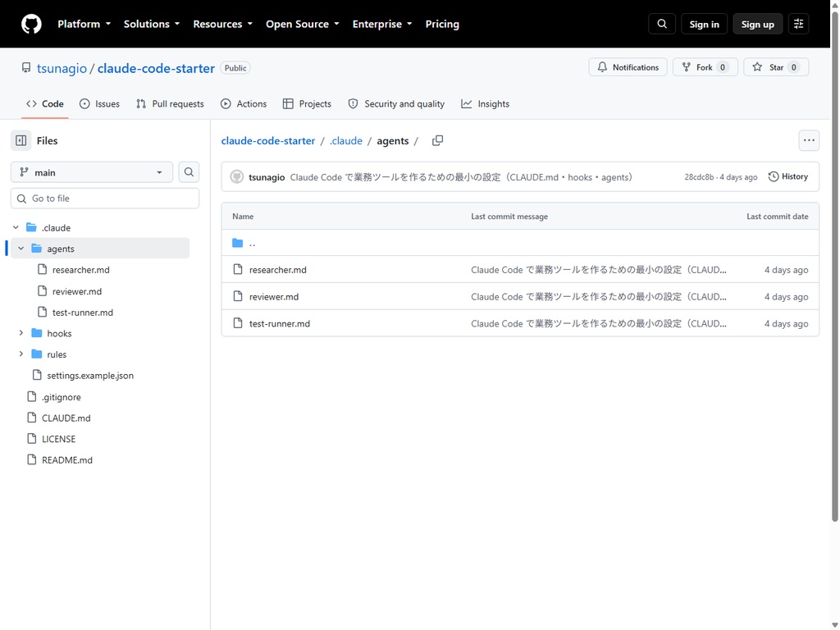Expand the rules folder chevron
840x630 pixels.
21,354
